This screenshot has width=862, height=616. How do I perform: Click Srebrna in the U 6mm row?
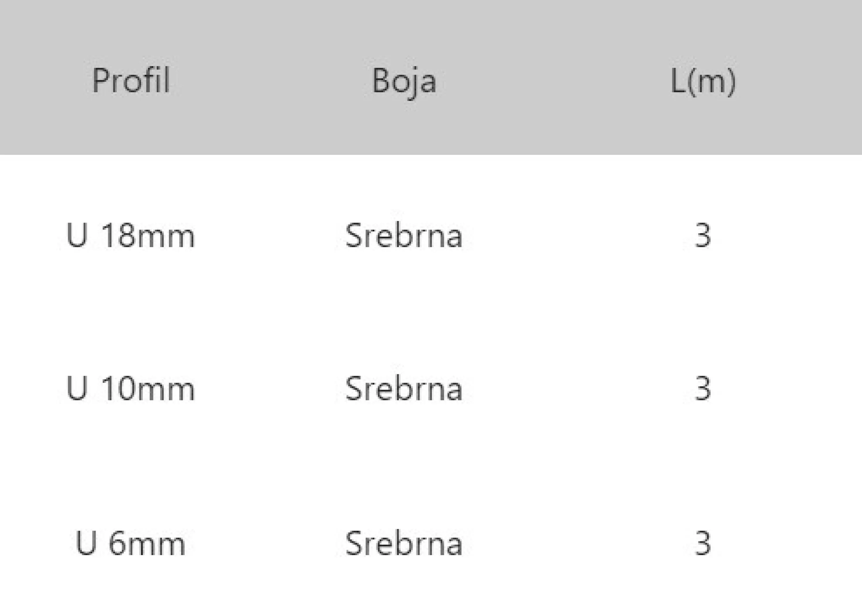pos(404,543)
